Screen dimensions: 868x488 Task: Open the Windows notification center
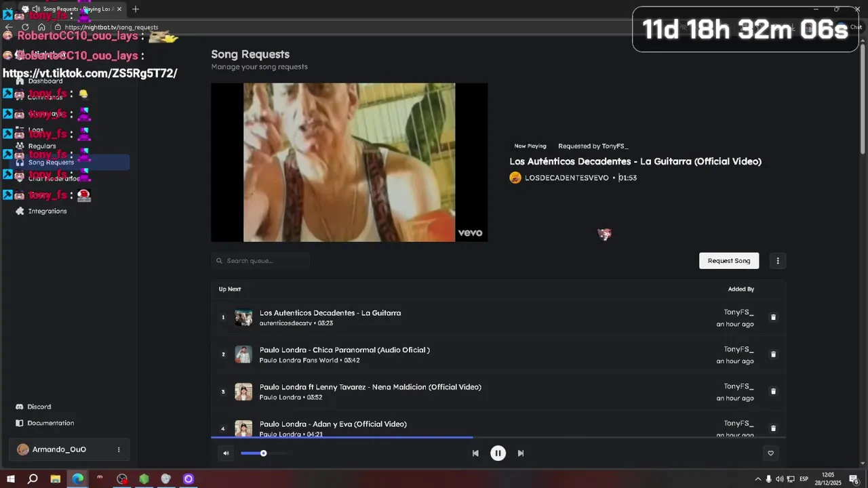pos(854,479)
